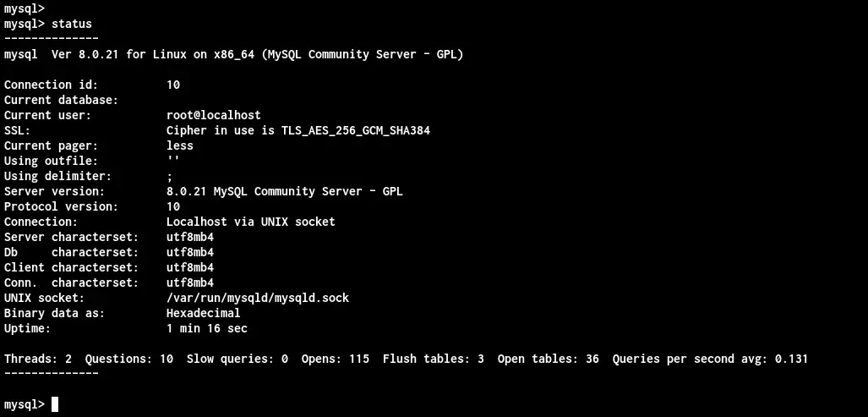Click the 'Slow queries: 0' statistic
Viewport: 868px width, 417px height.
[237, 359]
